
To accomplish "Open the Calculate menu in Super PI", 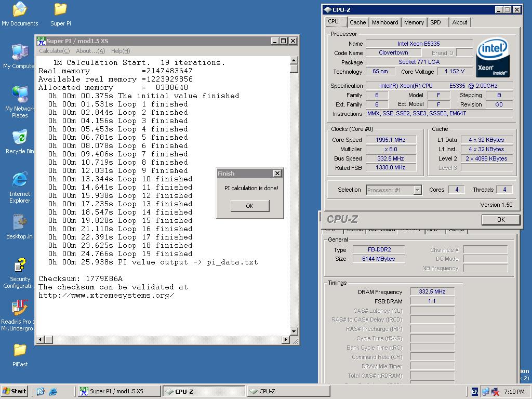I will click(x=54, y=51).
